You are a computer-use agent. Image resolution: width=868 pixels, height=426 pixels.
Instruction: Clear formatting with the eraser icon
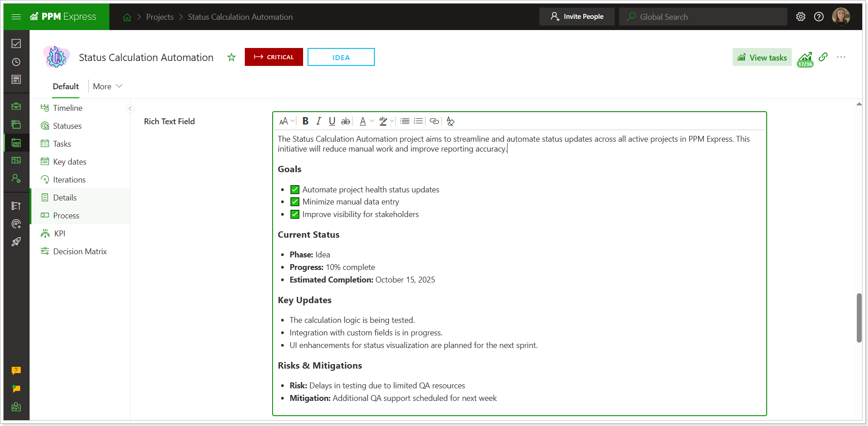coord(451,121)
